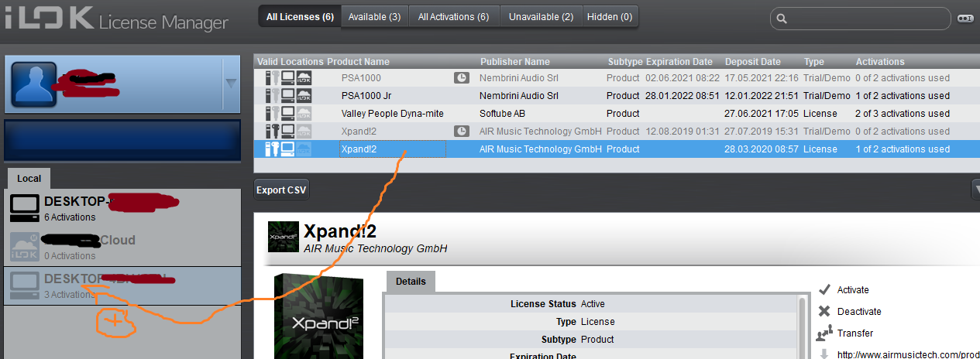Open the Available (3) tab
The image size is (980, 359).
tap(374, 16)
